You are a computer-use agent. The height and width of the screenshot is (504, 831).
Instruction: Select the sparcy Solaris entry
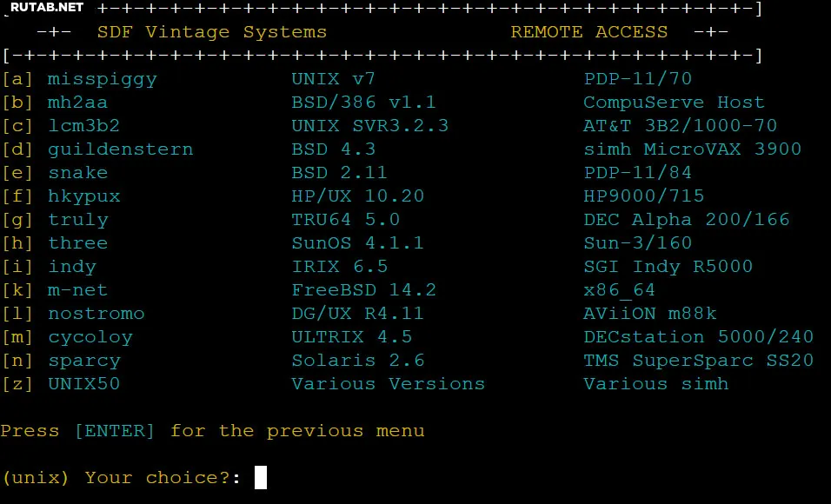(x=83, y=361)
